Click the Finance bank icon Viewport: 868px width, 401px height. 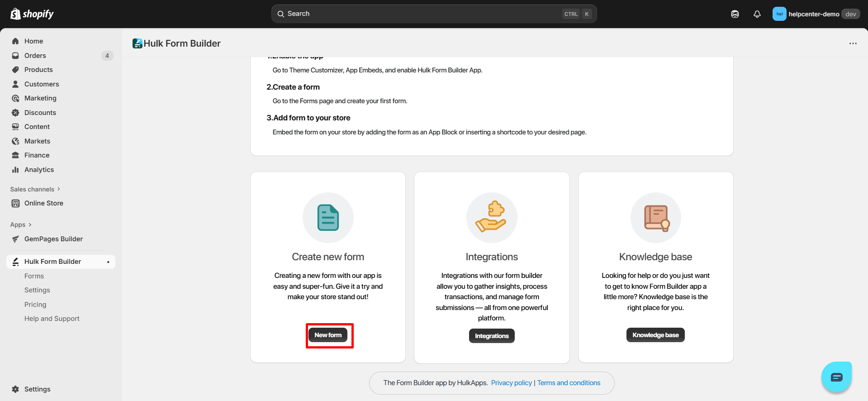point(15,155)
